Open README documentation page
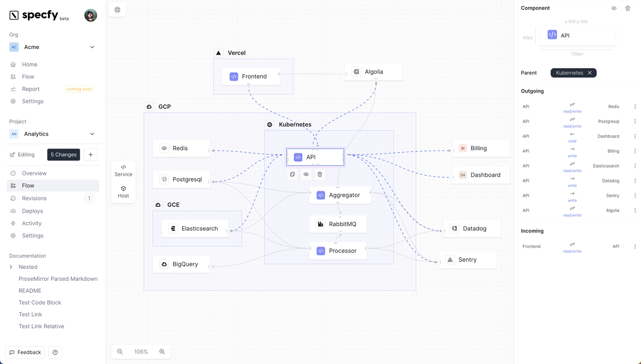Screen dimensions: 641x364 (30, 290)
